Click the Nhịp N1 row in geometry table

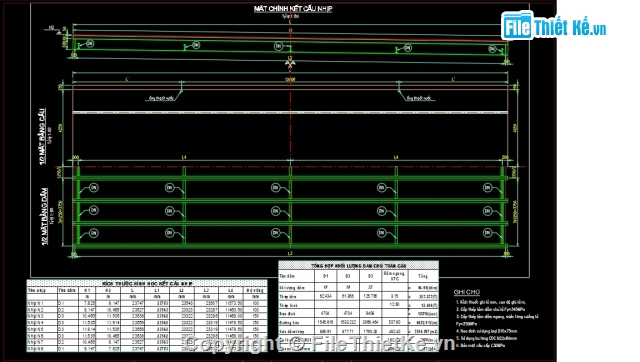click(x=147, y=303)
